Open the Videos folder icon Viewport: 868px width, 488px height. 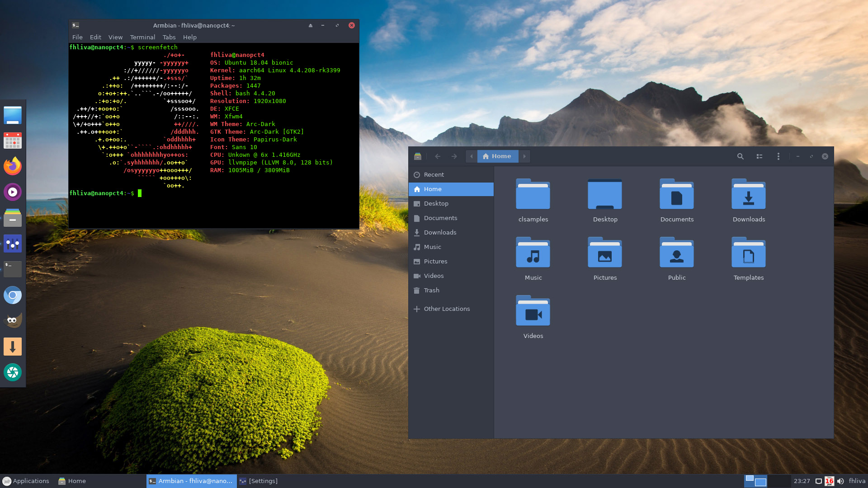point(533,311)
